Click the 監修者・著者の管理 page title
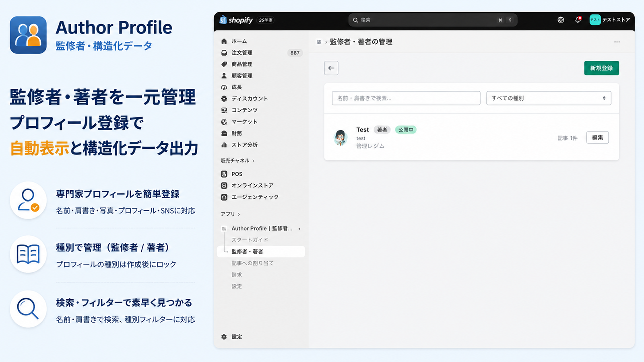Image resolution: width=644 pixels, height=362 pixels. coord(361,42)
